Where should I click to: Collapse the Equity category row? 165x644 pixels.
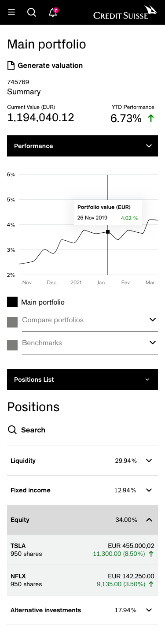pyautogui.click(x=82, y=520)
